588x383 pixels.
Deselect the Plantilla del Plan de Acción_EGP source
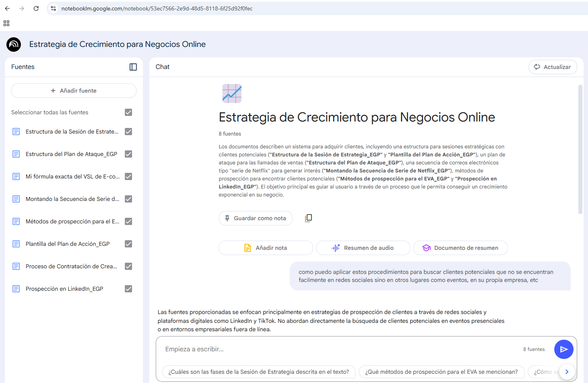point(128,244)
